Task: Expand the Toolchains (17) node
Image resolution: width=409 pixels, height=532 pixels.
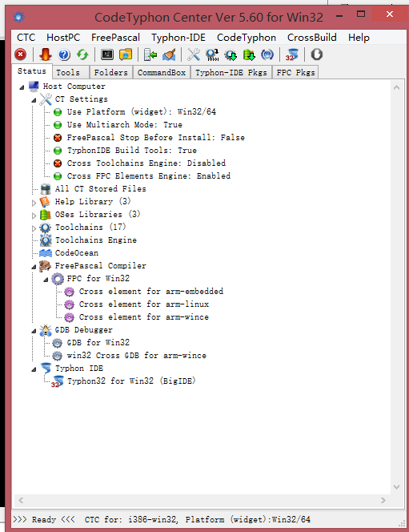Action: [x=34, y=228]
